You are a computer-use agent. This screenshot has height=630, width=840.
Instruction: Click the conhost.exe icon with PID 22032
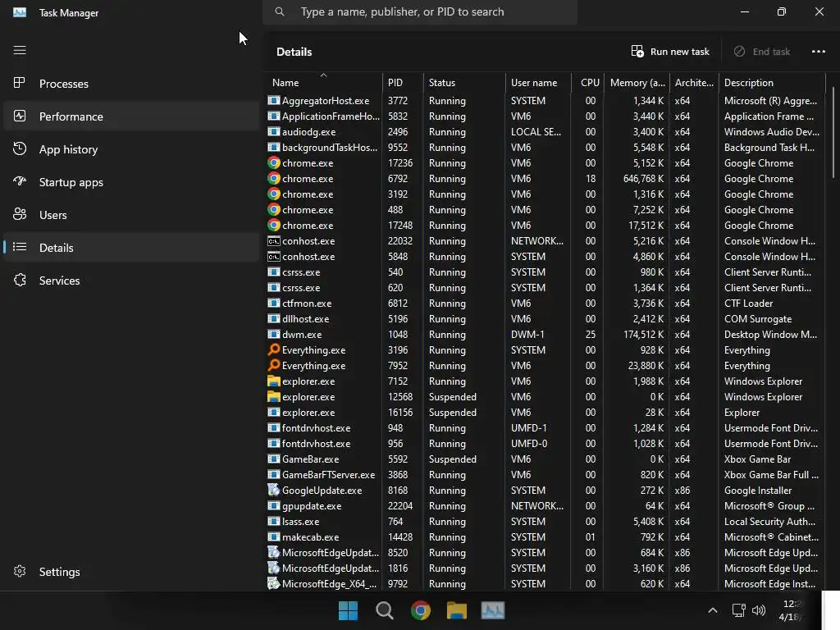tap(274, 241)
